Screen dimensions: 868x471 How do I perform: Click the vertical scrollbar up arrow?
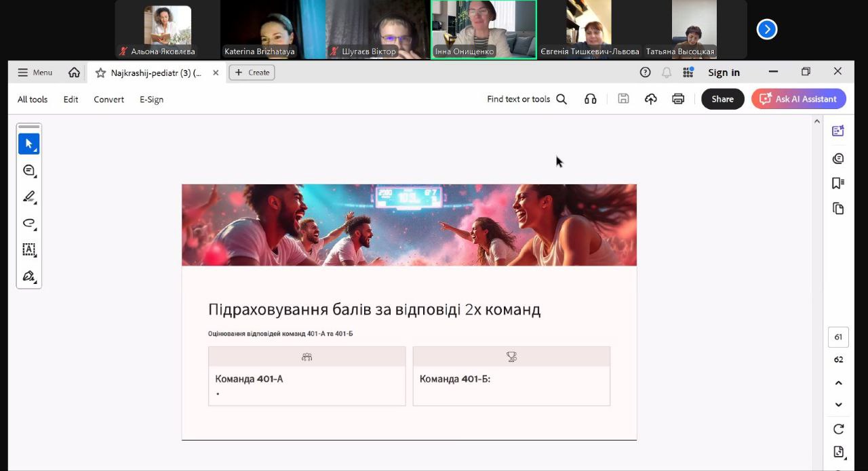(816, 122)
